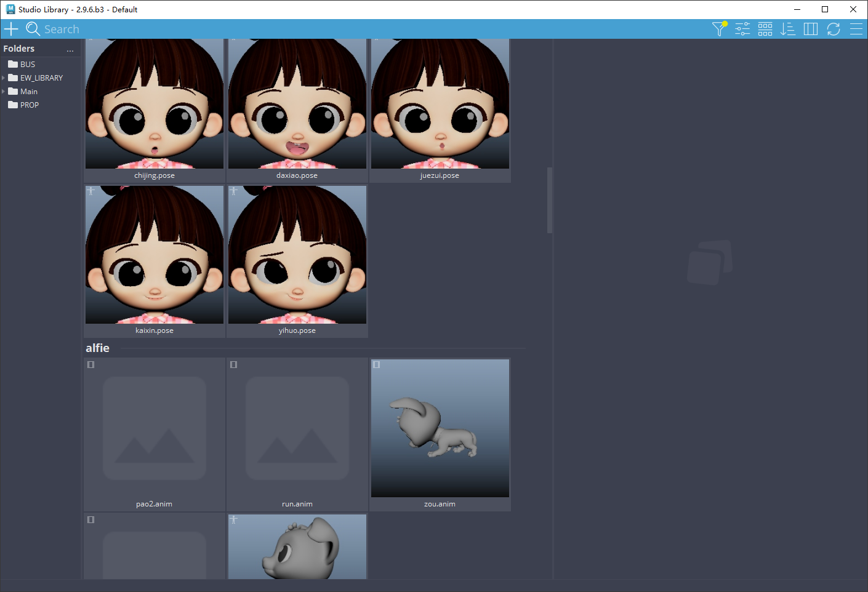Select the yihuo.pose thumbnail
The image size is (868, 592).
(x=297, y=255)
